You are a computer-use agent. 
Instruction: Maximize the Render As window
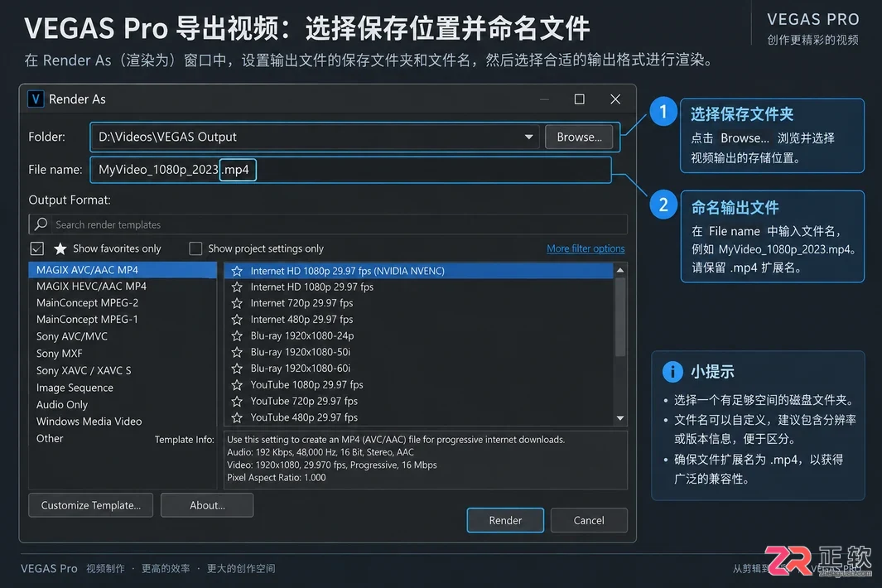[580, 99]
